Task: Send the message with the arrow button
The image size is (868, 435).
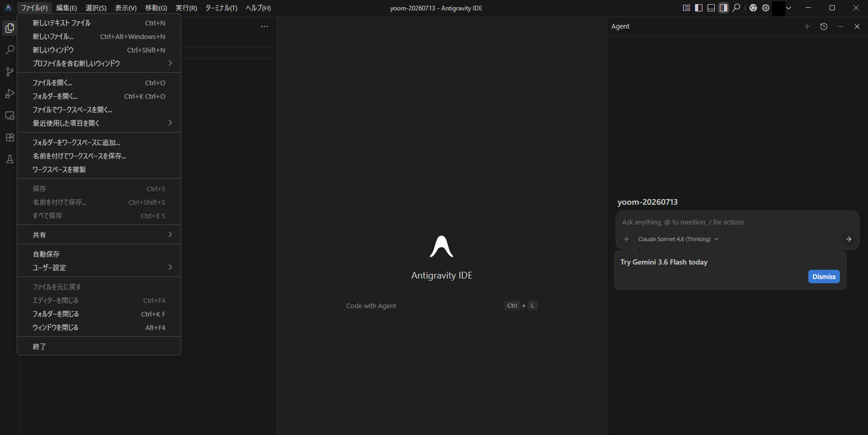Action: click(848, 239)
